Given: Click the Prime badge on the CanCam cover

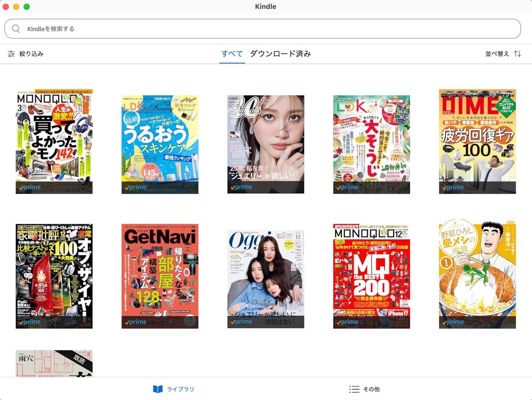Looking at the screenshot, I should pyautogui.click(x=240, y=186).
